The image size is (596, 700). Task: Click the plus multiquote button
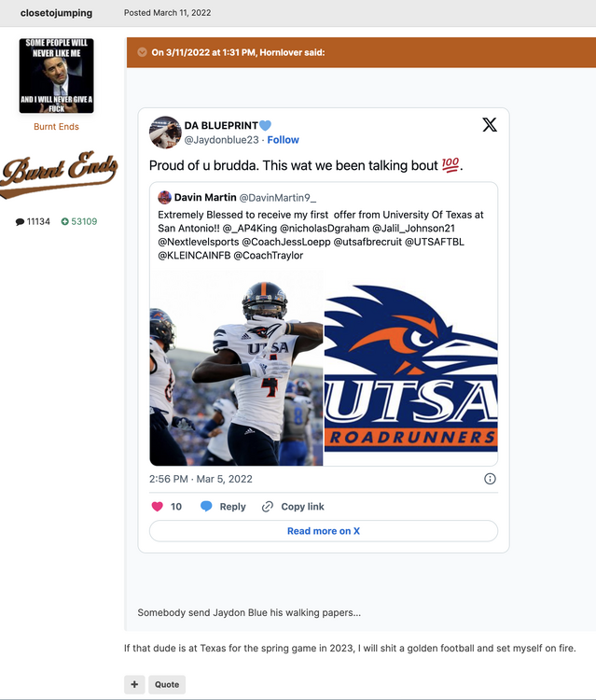coord(134,684)
